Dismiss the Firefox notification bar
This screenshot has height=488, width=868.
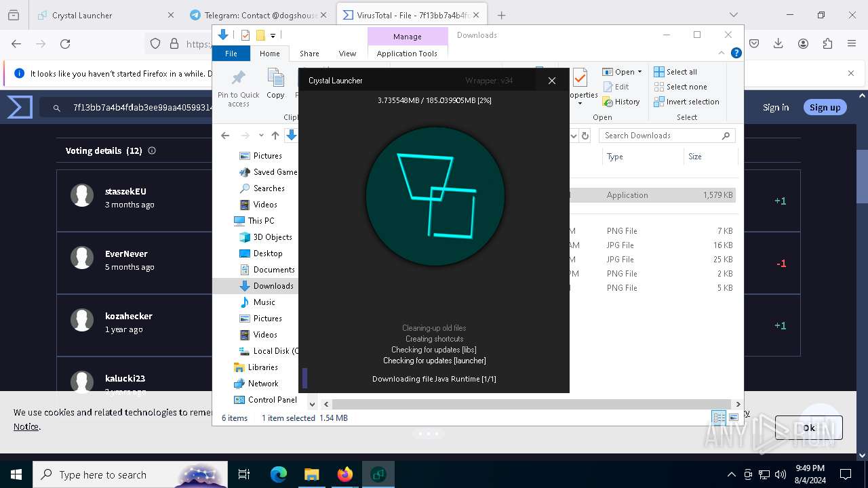click(851, 73)
